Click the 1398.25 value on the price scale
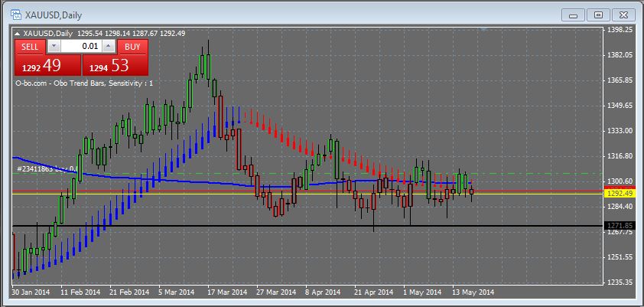 [x=618, y=30]
